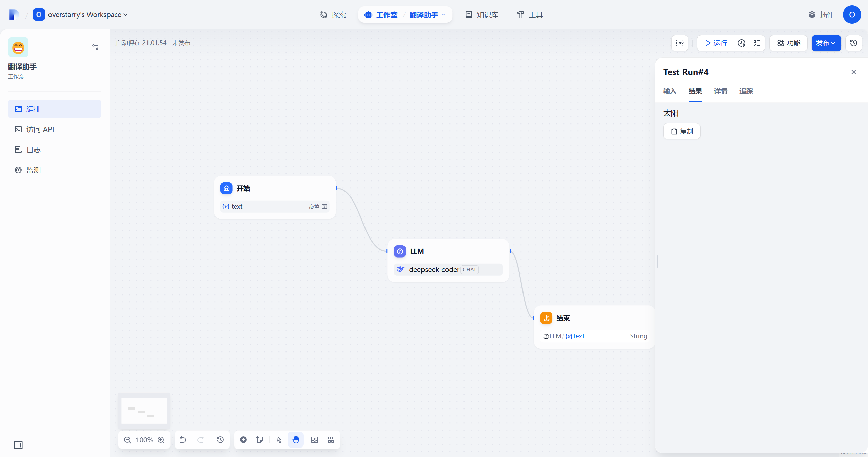Collapse the sidebar with the bottom toggle
The height and width of the screenshot is (457, 868).
[18, 445]
